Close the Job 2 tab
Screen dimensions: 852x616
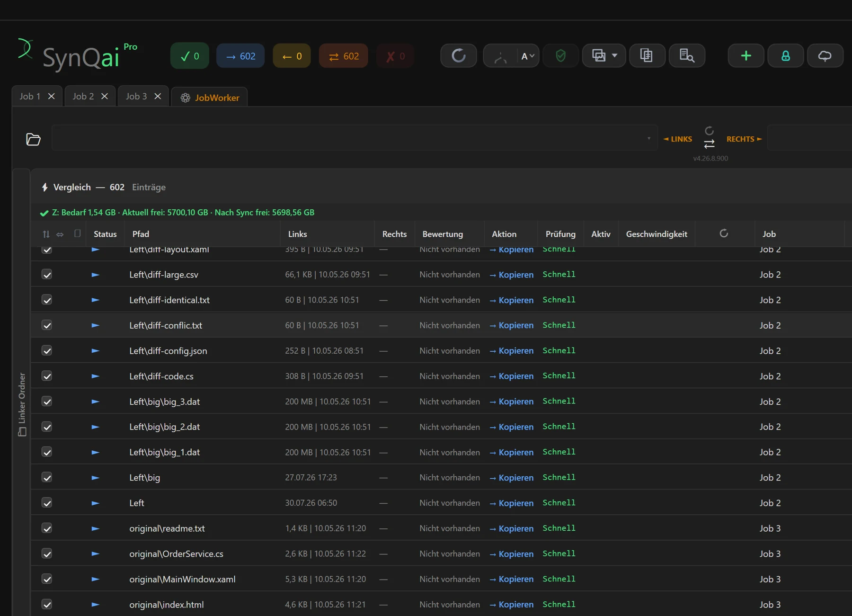point(105,96)
